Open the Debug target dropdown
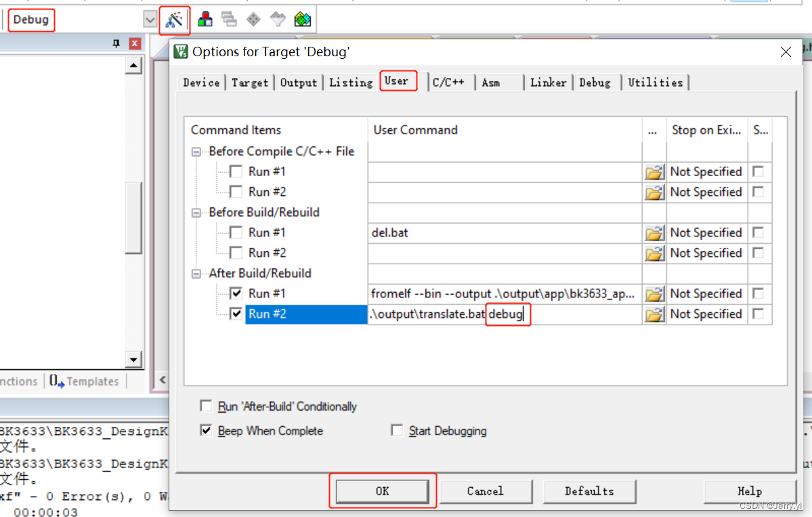 [150, 20]
